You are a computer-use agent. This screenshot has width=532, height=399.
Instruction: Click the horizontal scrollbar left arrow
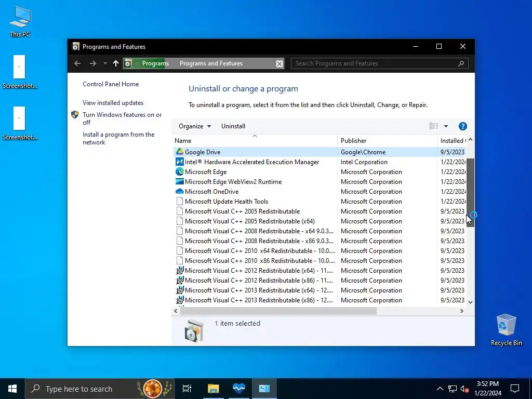(176, 311)
